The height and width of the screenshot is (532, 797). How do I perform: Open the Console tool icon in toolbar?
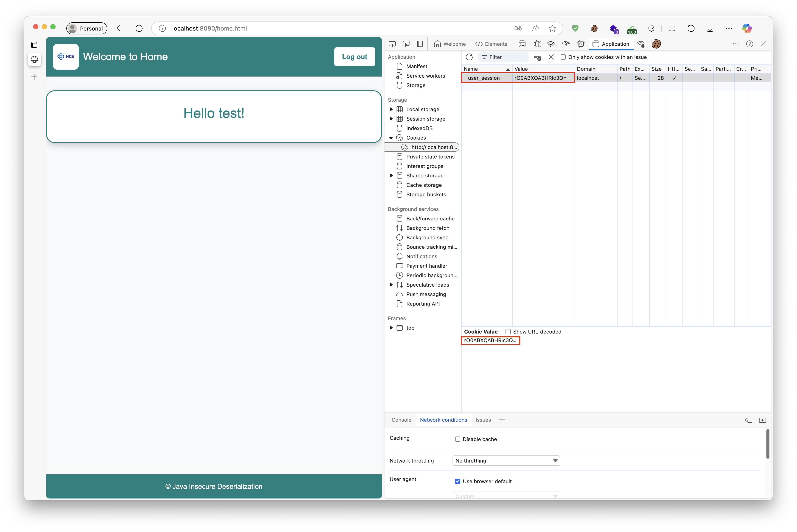click(522, 44)
